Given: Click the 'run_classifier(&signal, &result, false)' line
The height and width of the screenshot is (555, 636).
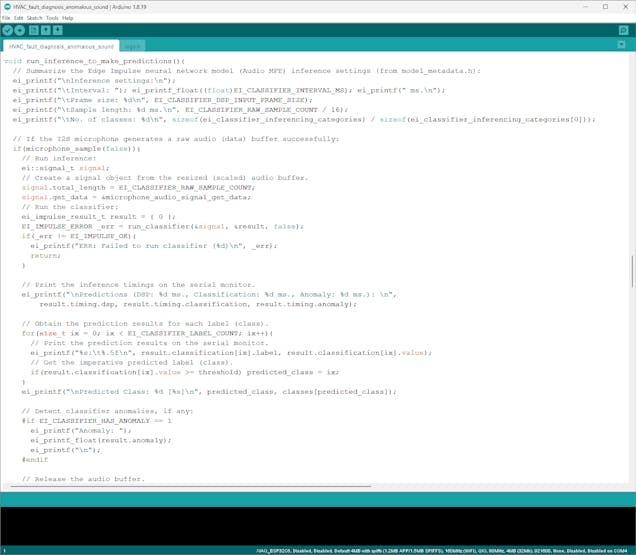Looking at the screenshot, I should pos(163,226).
